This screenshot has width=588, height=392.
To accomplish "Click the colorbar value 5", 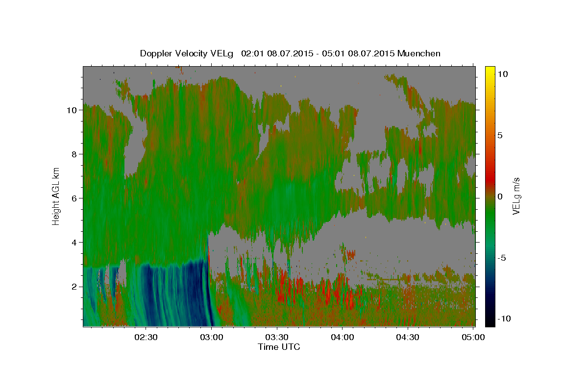I will click(500, 135).
